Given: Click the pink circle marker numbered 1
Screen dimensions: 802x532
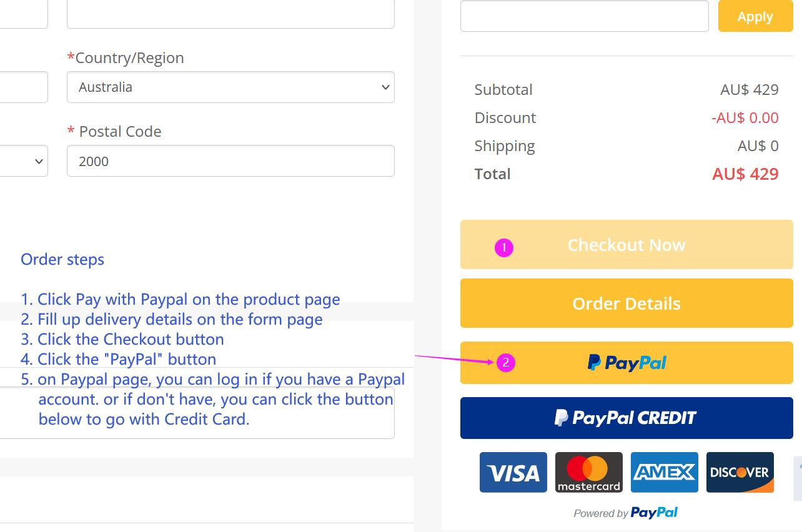Looking at the screenshot, I should 504,248.
